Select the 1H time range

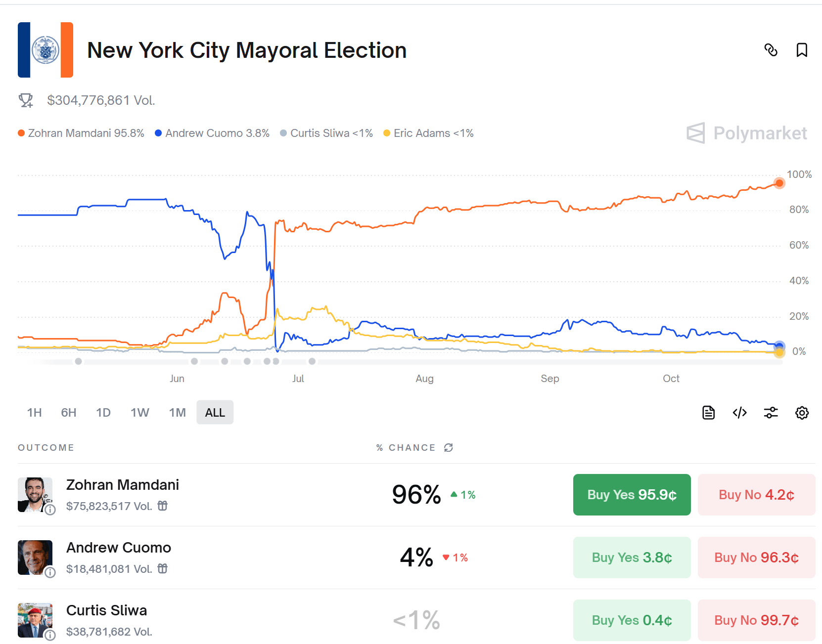click(34, 412)
